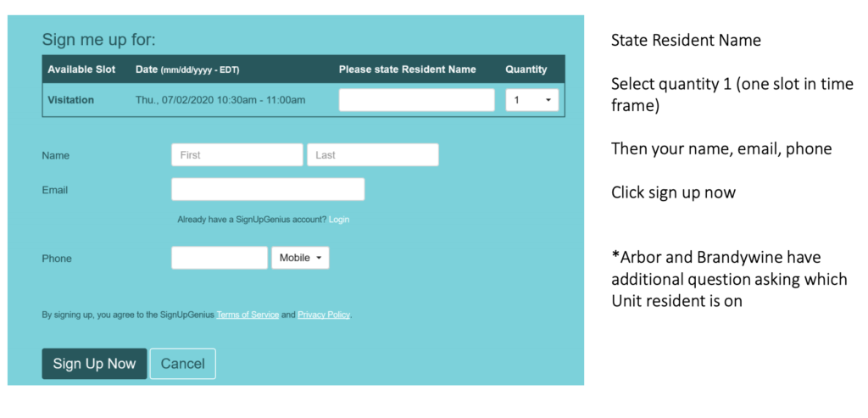This screenshot has height=418, width=868.
Task: Click the Date column header
Action: tap(187, 70)
